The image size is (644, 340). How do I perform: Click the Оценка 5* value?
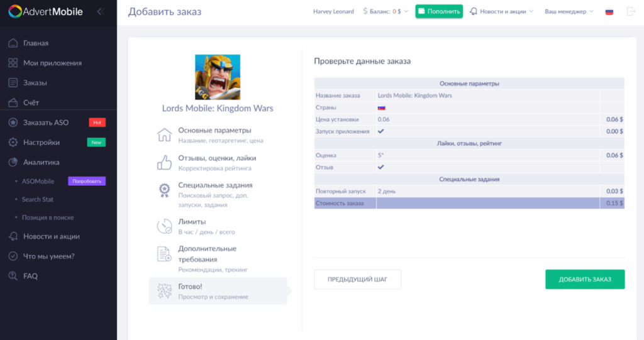pyautogui.click(x=380, y=155)
